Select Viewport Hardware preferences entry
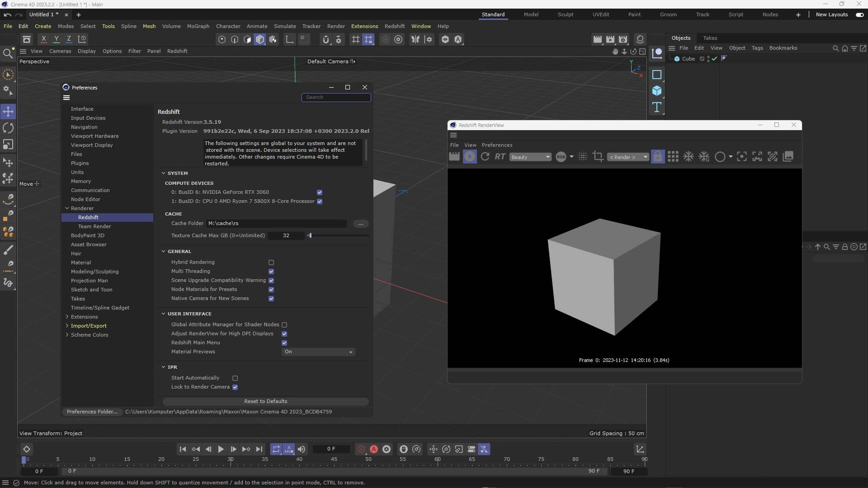Screen dimensions: 868x488 pyautogui.click(x=94, y=136)
